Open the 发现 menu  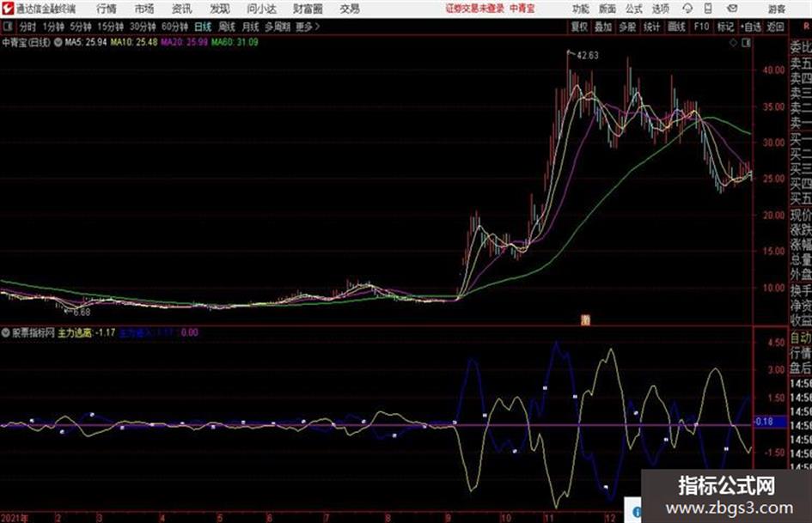(x=220, y=9)
